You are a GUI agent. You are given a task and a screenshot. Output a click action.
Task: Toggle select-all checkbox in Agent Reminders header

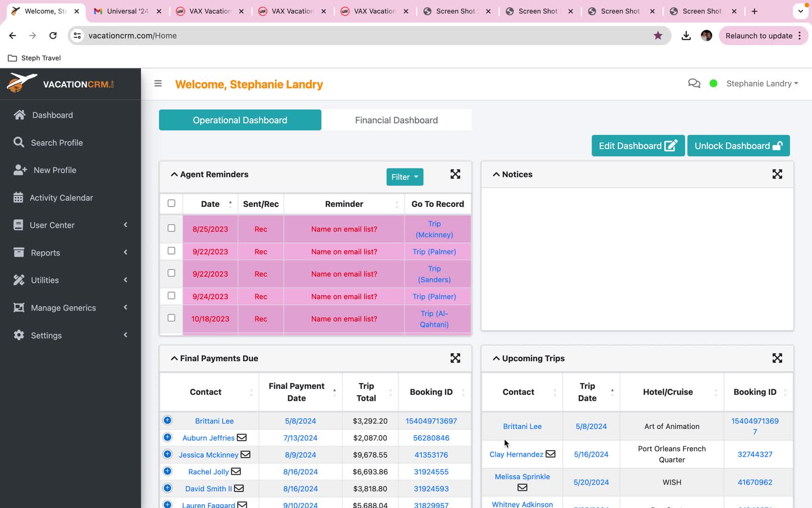pos(172,203)
